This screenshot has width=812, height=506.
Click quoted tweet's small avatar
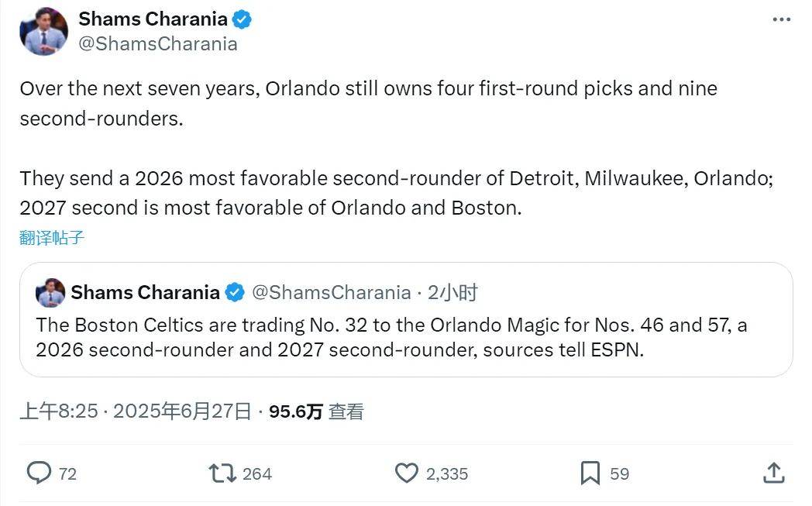click(x=51, y=293)
